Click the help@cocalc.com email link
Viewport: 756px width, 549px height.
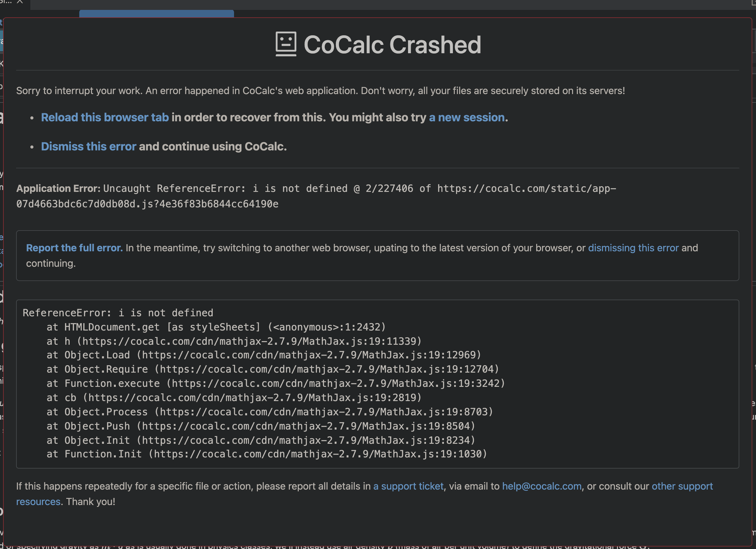[x=541, y=486]
